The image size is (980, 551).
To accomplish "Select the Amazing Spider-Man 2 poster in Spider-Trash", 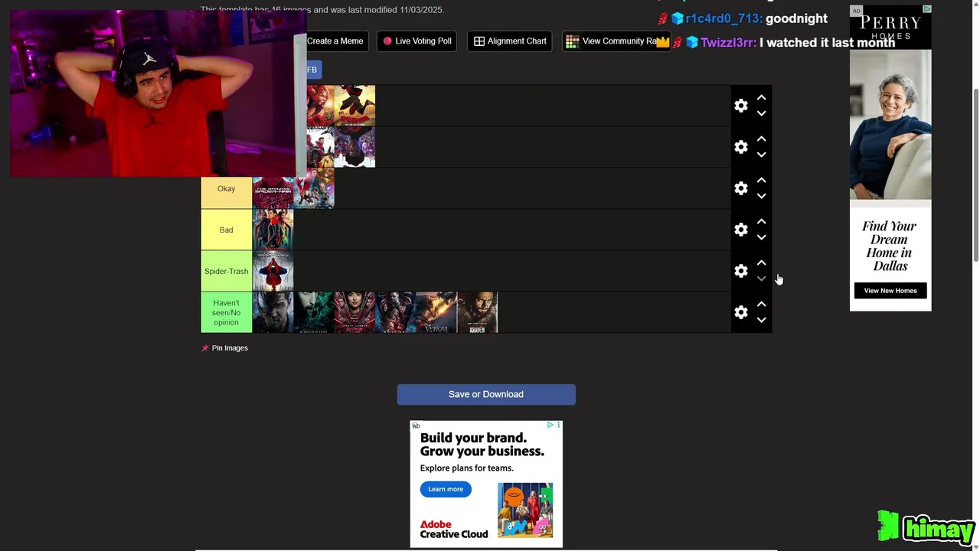I will [273, 271].
